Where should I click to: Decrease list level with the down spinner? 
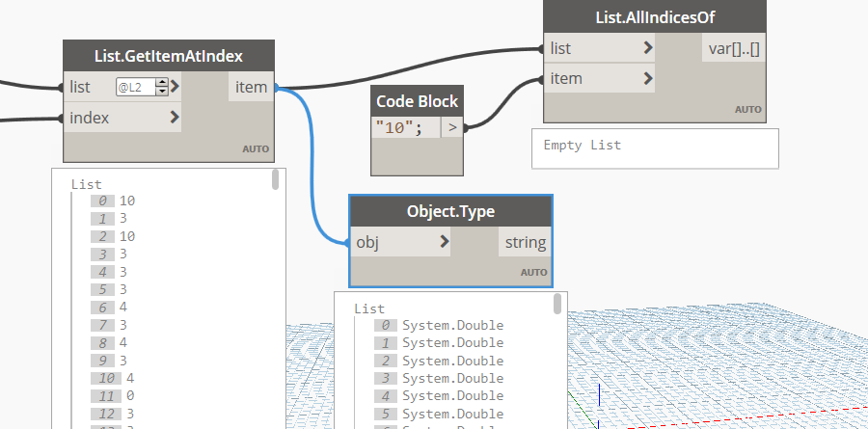[162, 92]
